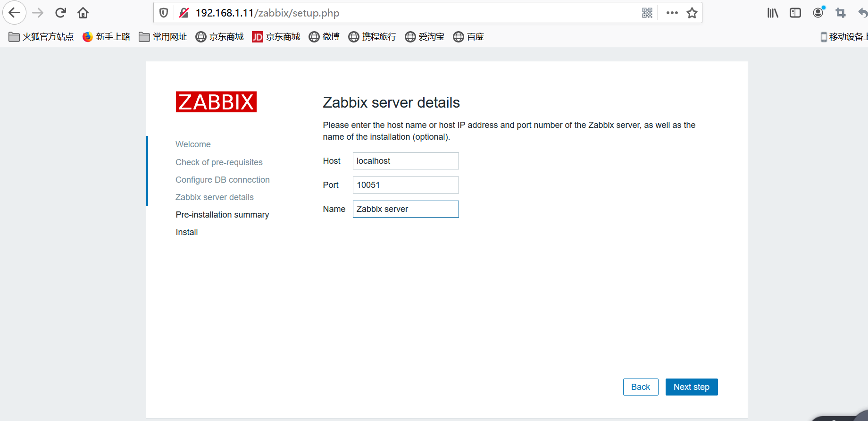
Task: Click the insecure connection lock icon
Action: tap(184, 13)
